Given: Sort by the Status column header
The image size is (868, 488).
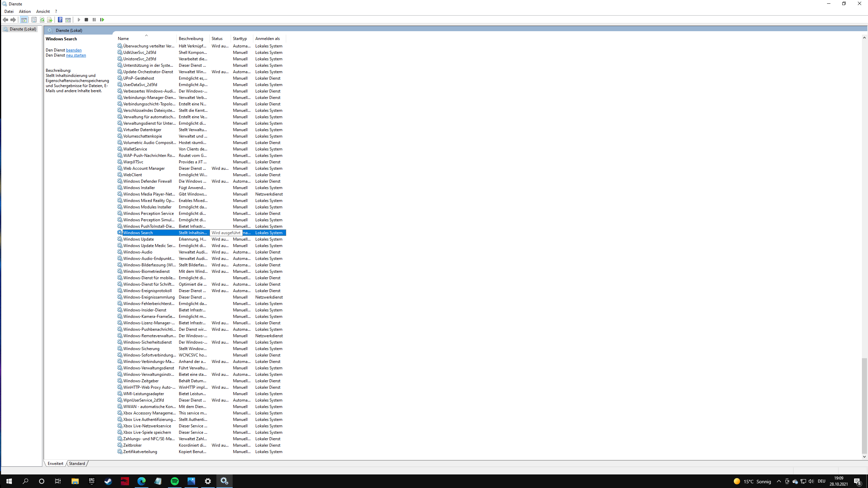Looking at the screenshot, I should (x=220, y=39).
